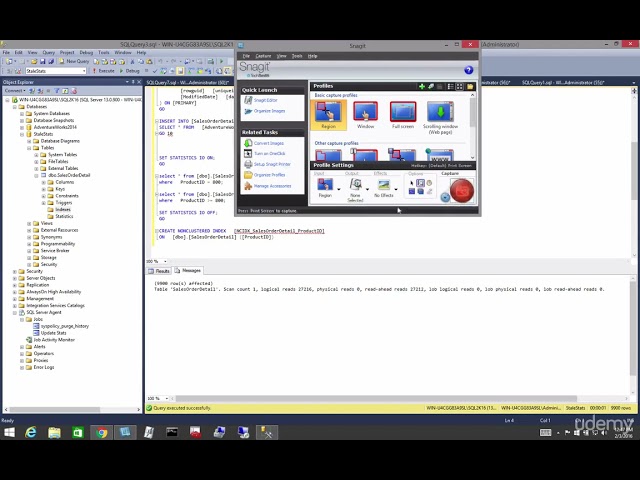
Task: Open the profiles folder icon in Snagit
Action: tap(470, 86)
